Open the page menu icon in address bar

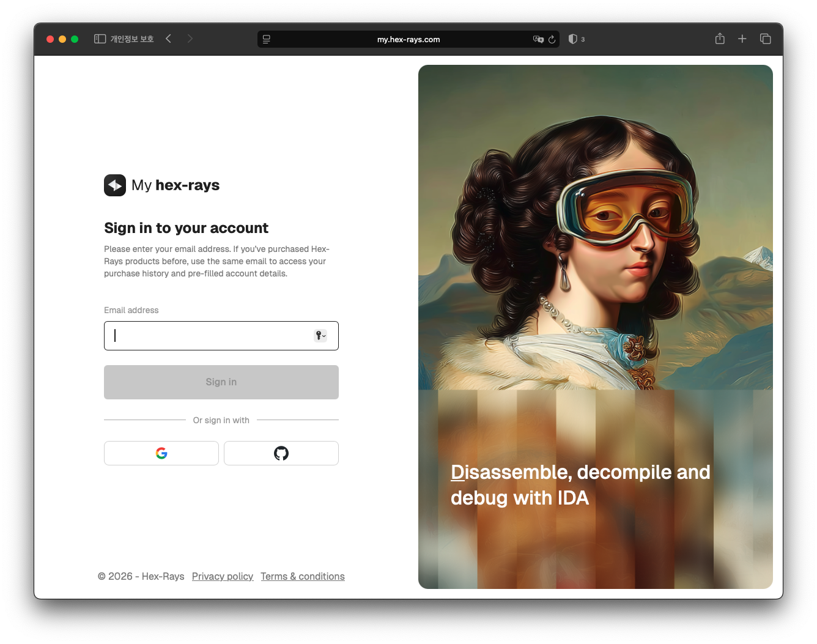click(267, 39)
